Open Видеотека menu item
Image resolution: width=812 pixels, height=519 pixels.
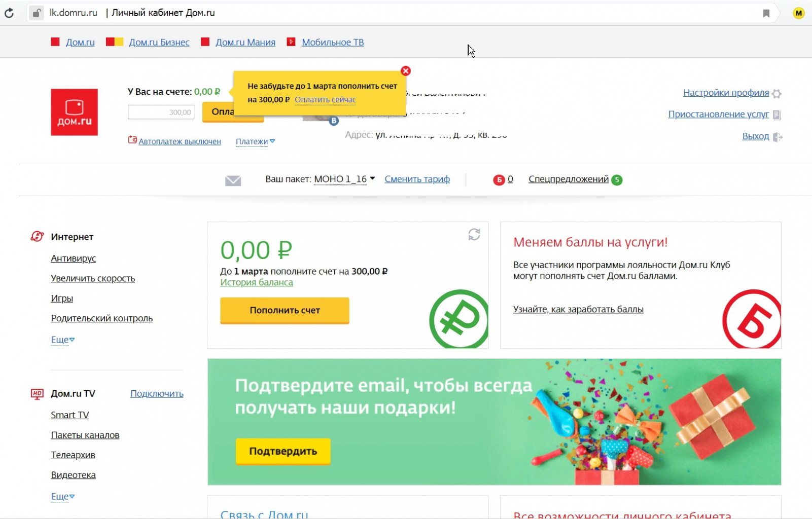[x=73, y=475]
